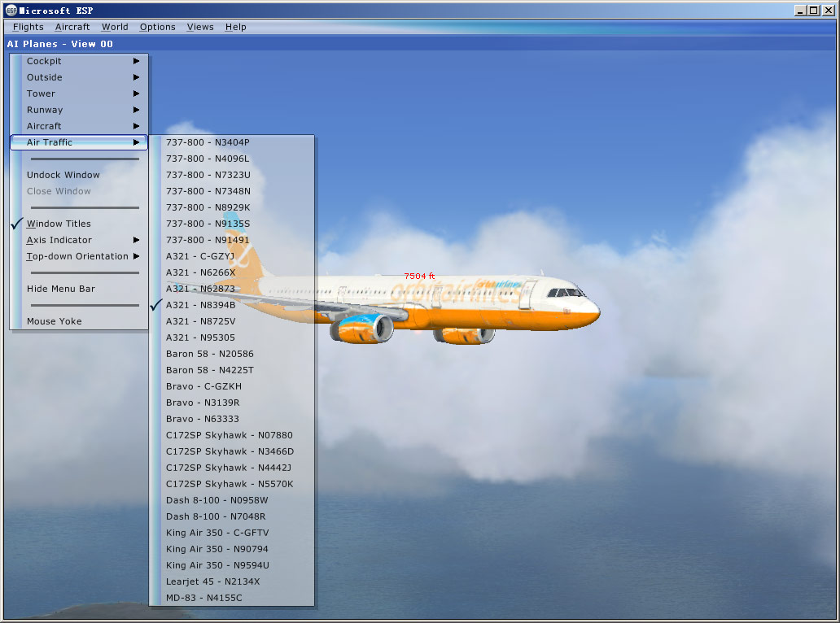The height and width of the screenshot is (623, 840).
Task: Select Bravo - C-GZKH traffic
Action: 231,386
